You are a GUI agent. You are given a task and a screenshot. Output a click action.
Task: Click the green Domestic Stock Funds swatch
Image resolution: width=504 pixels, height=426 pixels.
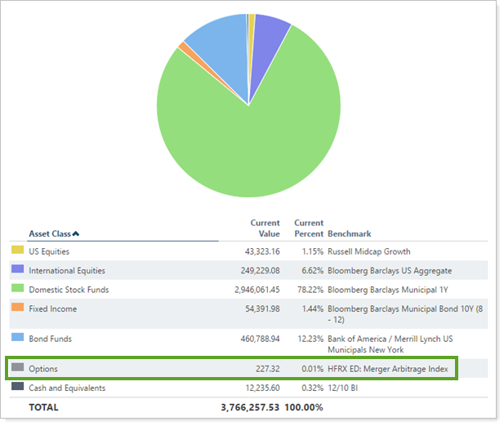(x=17, y=290)
